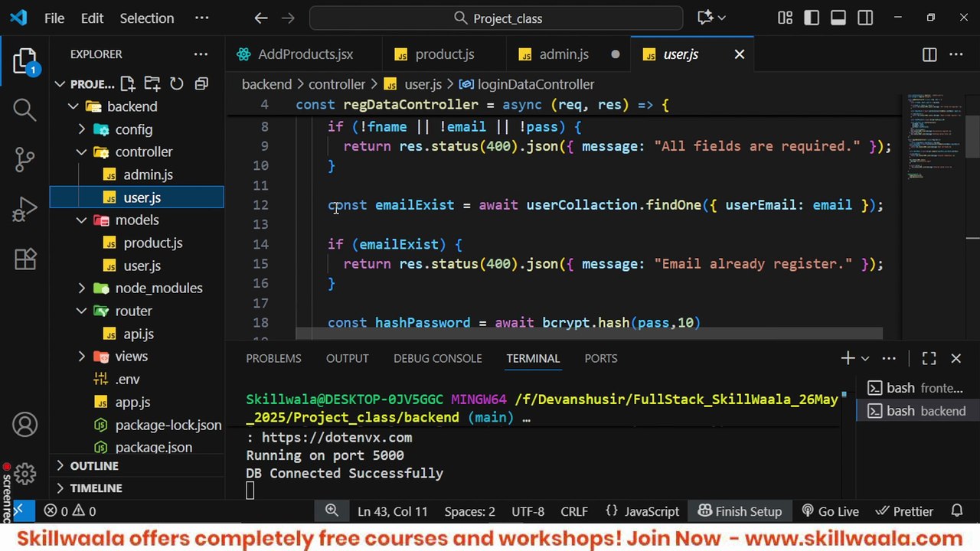
Task: Close the terminal panel
Action: 955,358
